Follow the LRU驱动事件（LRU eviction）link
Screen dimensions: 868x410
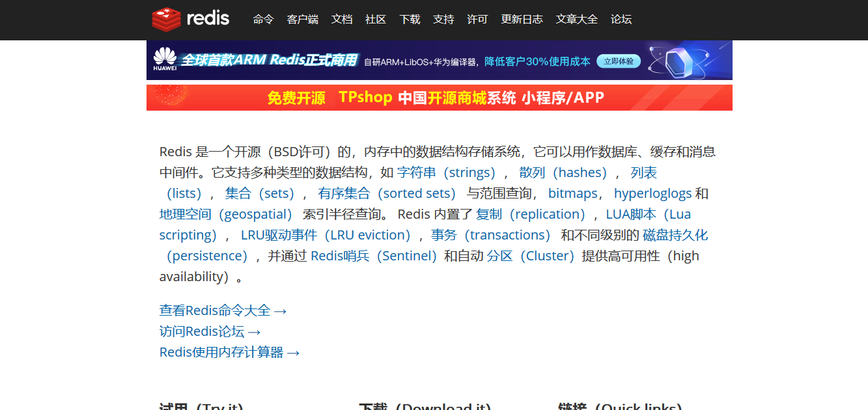click(x=328, y=235)
